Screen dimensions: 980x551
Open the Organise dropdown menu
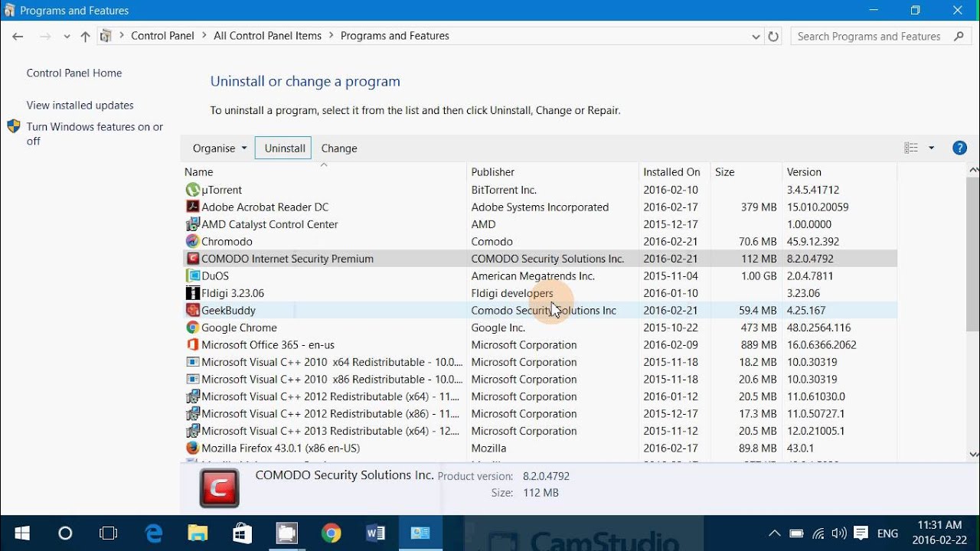[220, 148]
